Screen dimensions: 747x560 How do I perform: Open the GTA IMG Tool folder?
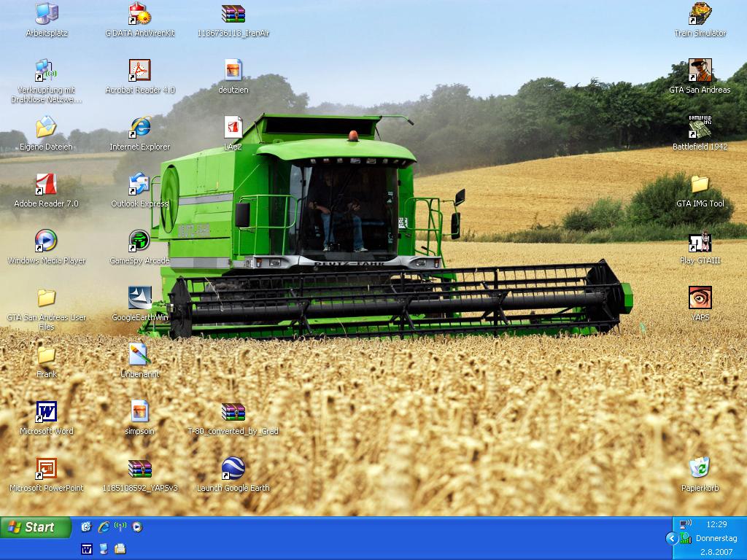click(x=700, y=184)
